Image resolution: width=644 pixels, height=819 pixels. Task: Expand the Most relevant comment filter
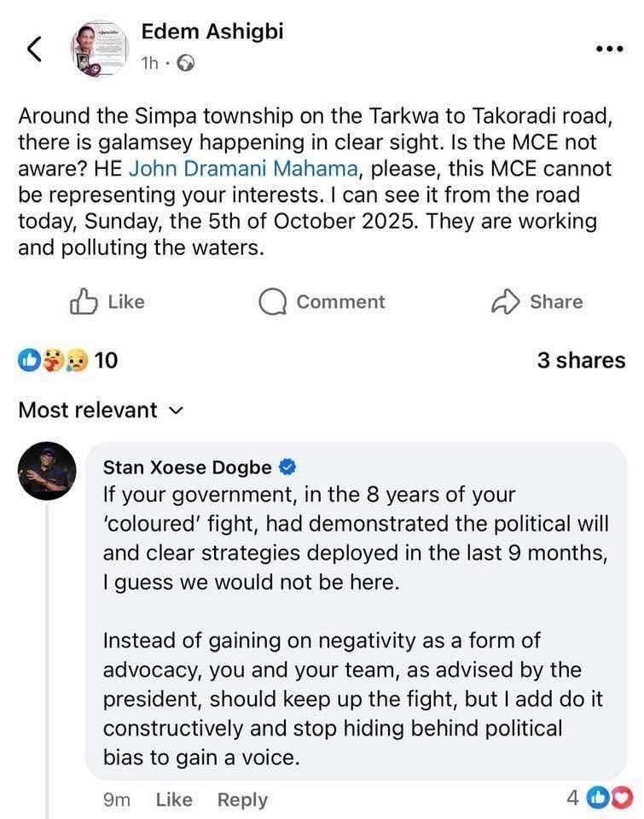click(101, 410)
